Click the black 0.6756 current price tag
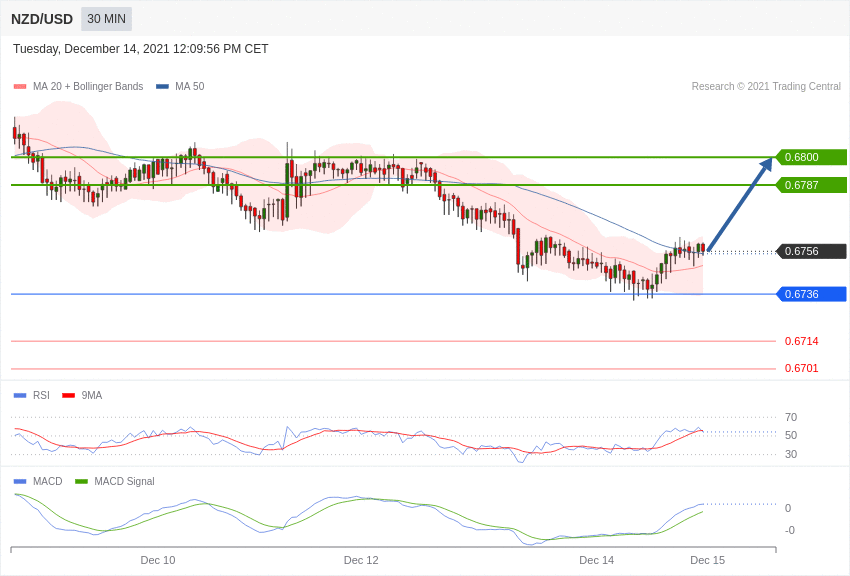Image resolution: width=850 pixels, height=576 pixels. tap(812, 251)
